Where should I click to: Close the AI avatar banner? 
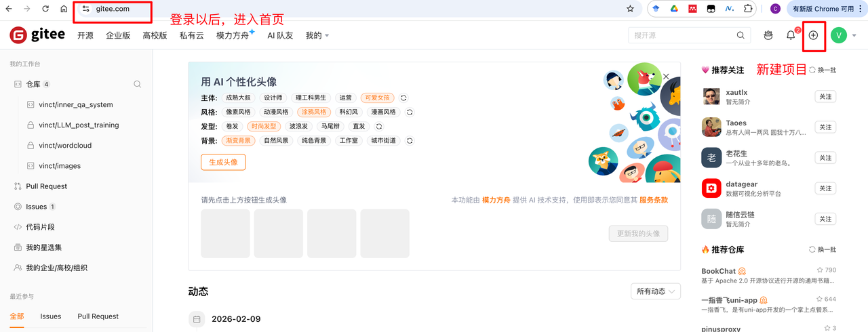(666, 77)
